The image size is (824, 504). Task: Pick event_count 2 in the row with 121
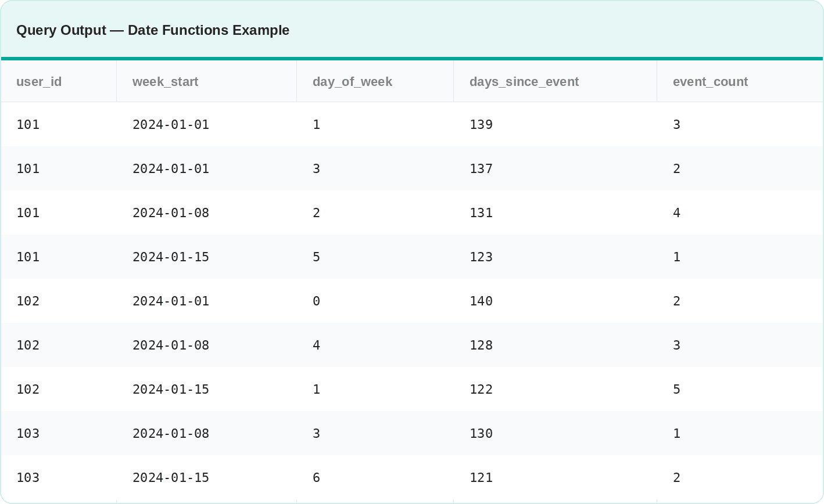tap(676, 477)
